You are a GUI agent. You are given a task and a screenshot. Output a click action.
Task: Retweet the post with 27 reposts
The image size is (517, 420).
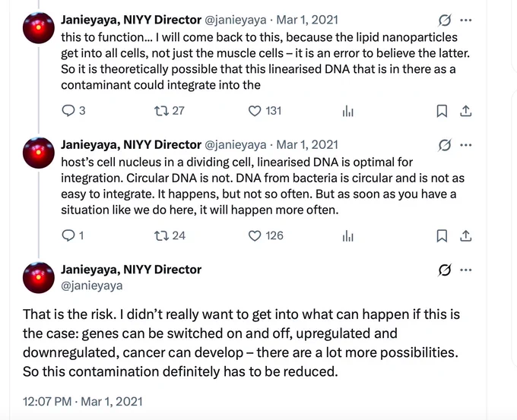pyautogui.click(x=169, y=111)
